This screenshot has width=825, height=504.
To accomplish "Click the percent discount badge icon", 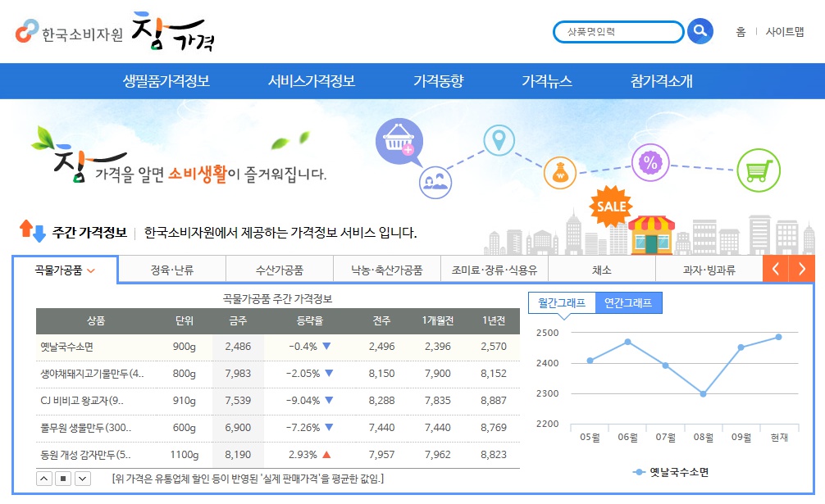I will pyautogui.click(x=649, y=163).
